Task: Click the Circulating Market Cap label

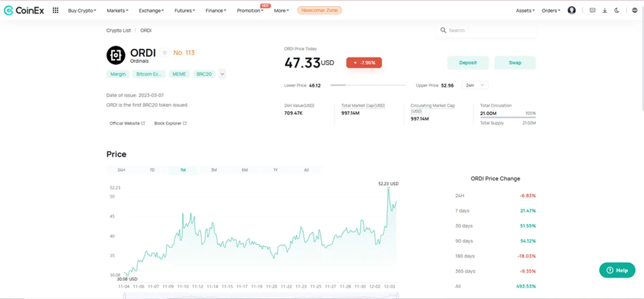Action: 432,108
